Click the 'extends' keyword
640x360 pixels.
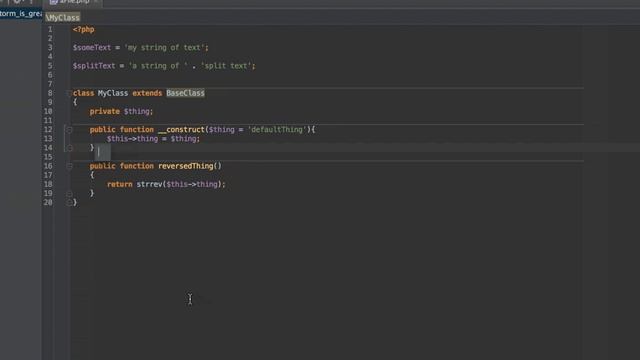147,93
